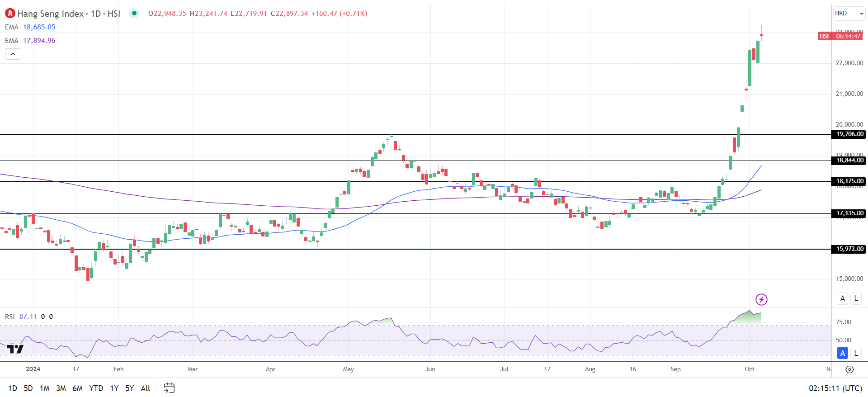Click the 18,175.00 horizontal line label
Viewport: 868px width, 397px height.
point(849,181)
